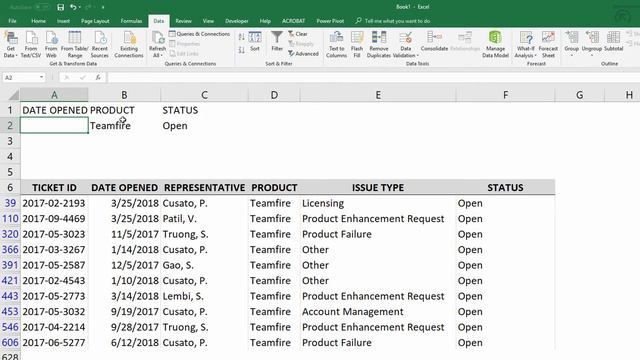Open Queries & Connections pane
This screenshot has width=640, height=360.
(200, 34)
